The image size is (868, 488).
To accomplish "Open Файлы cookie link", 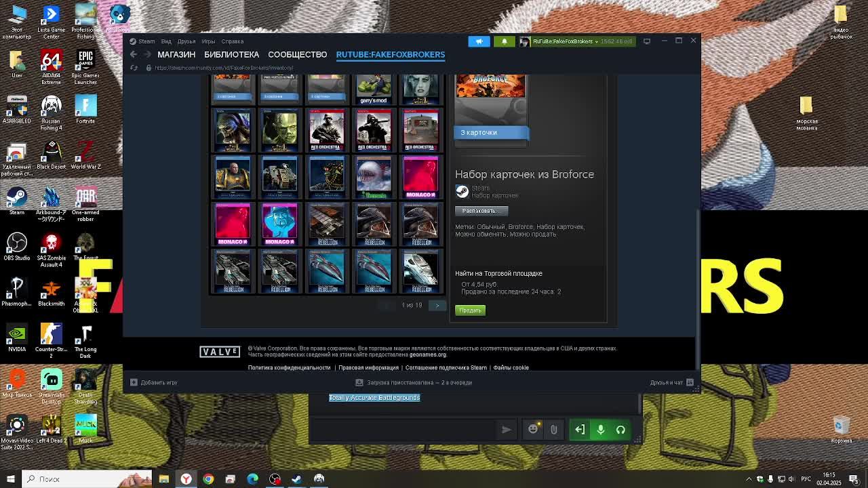I will point(511,367).
